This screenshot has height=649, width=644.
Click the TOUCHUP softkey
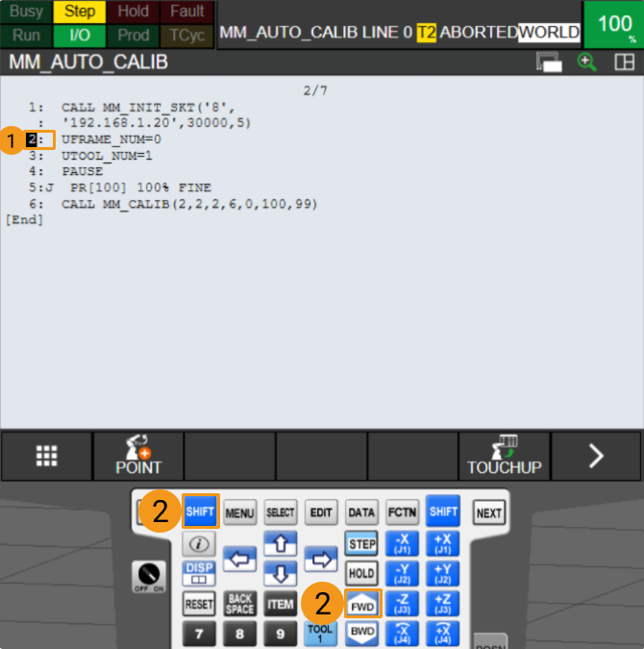504,456
